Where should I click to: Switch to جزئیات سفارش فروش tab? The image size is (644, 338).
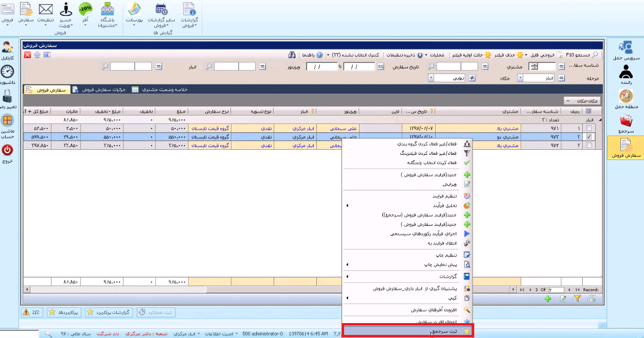[101, 90]
